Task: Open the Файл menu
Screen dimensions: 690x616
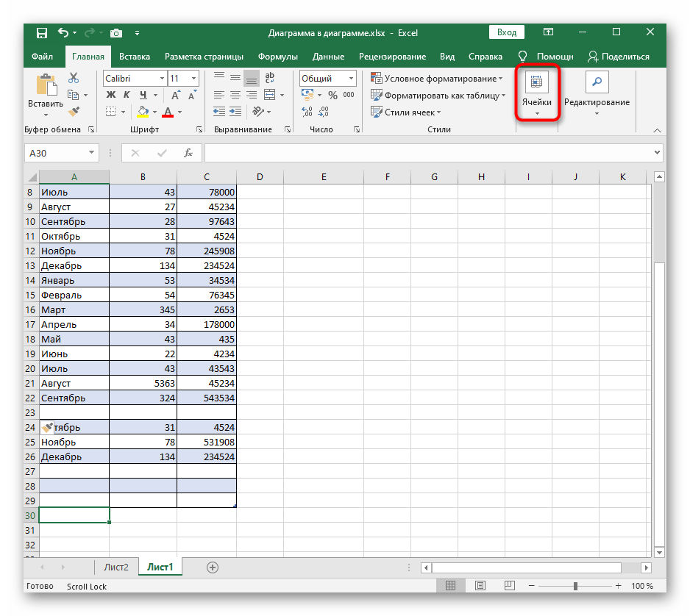Action: tap(42, 57)
